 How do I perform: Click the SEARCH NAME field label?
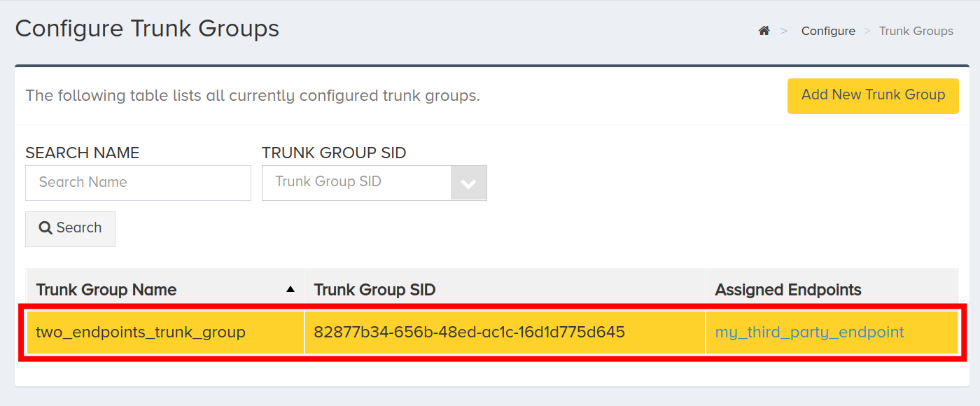(x=83, y=153)
